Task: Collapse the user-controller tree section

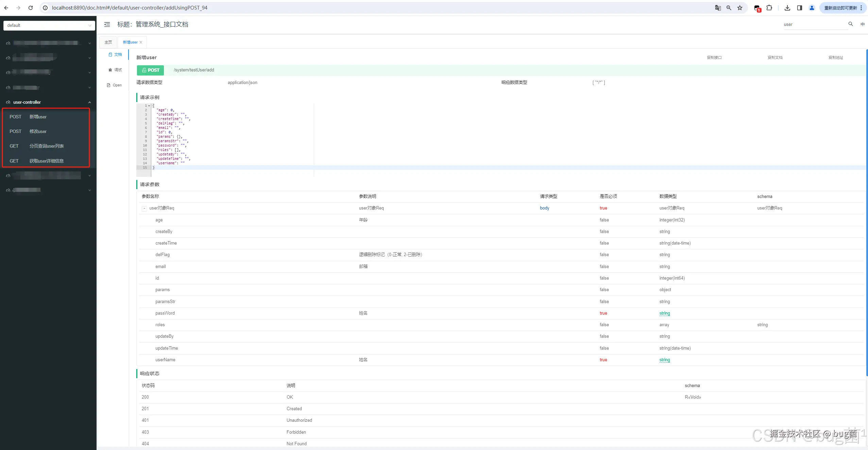Action: click(89, 102)
